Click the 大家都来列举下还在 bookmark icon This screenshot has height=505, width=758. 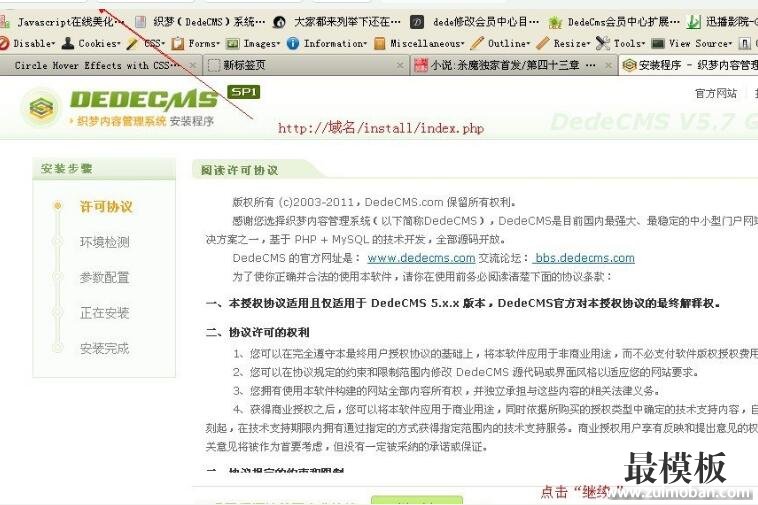[279, 22]
